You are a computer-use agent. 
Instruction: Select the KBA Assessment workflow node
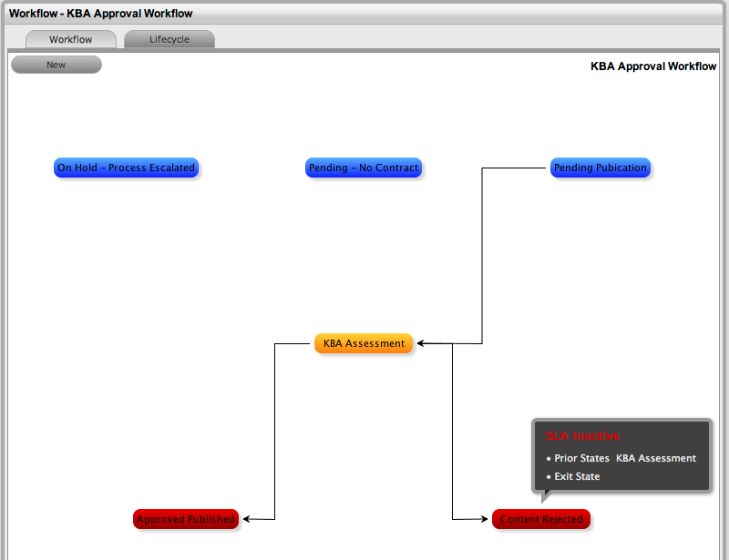click(364, 343)
